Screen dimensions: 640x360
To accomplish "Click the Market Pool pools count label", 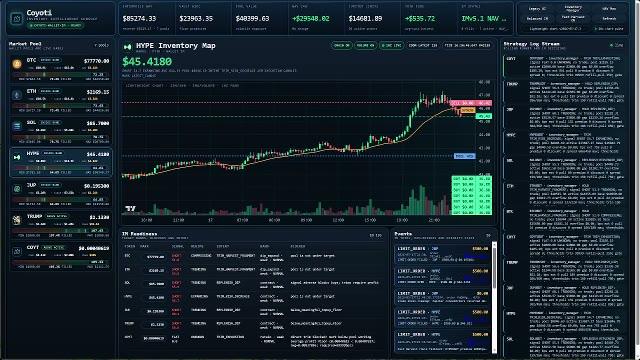I will coord(101,45).
